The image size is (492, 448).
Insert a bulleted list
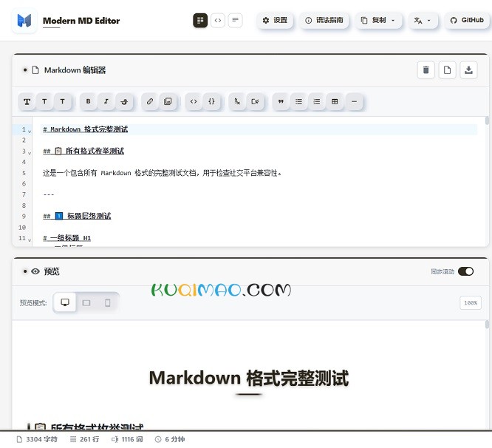298,101
